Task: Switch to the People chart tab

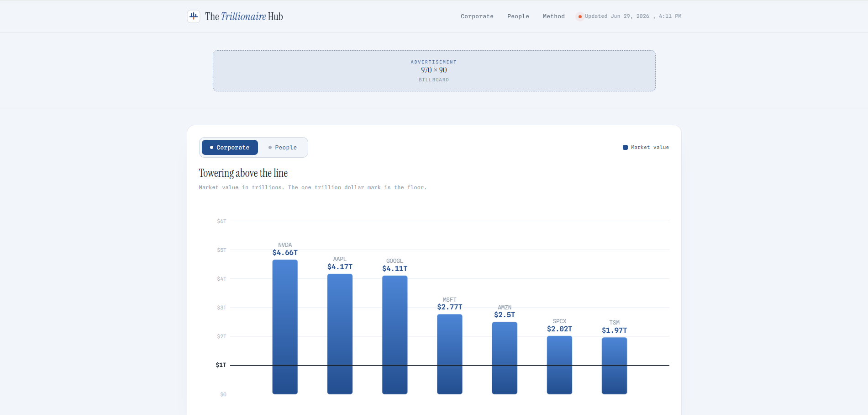Action: (x=283, y=148)
